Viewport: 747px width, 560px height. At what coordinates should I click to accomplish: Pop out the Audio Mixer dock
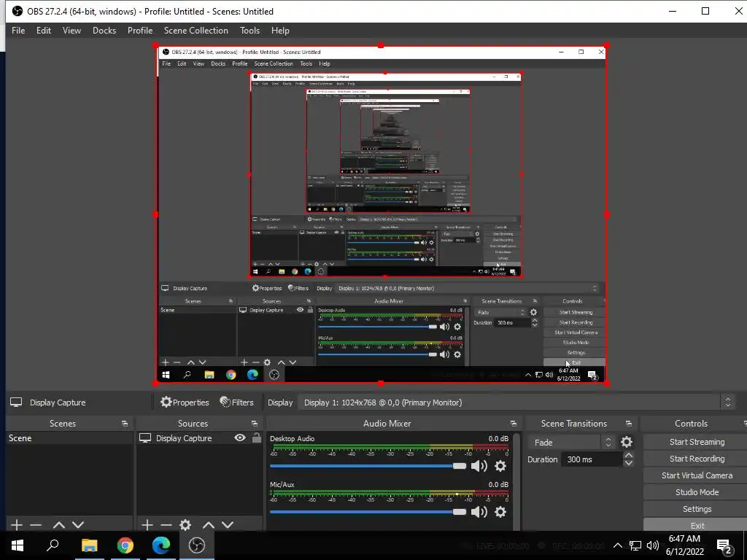click(513, 424)
